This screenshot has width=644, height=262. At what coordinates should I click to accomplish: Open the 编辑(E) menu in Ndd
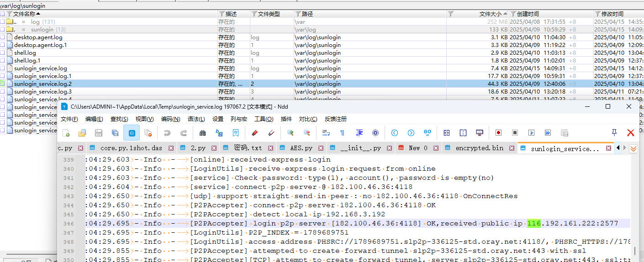point(94,119)
